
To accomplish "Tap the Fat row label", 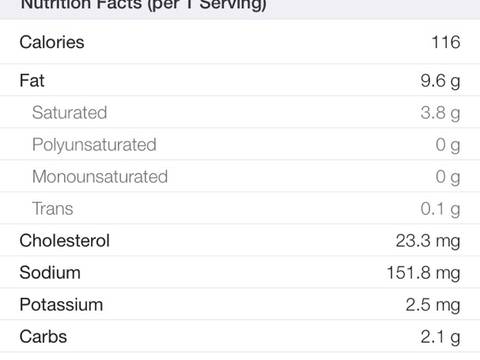I will tap(32, 80).
